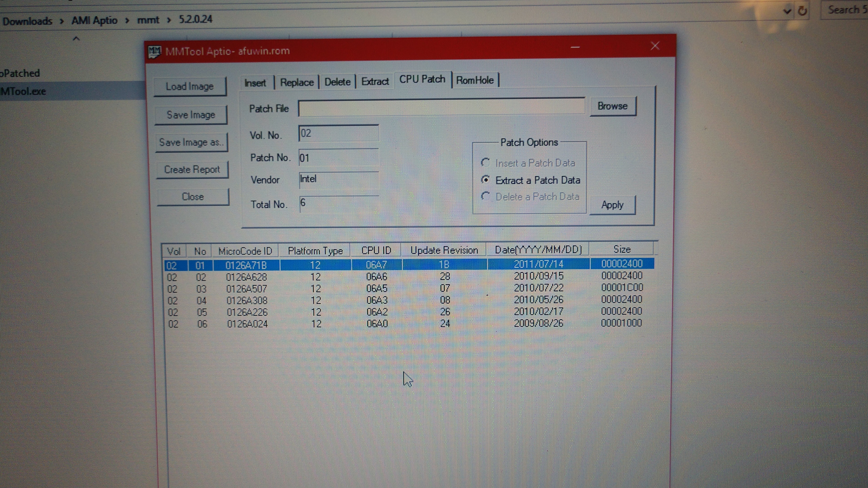Click the Apply button
The image size is (868, 488).
(x=612, y=205)
